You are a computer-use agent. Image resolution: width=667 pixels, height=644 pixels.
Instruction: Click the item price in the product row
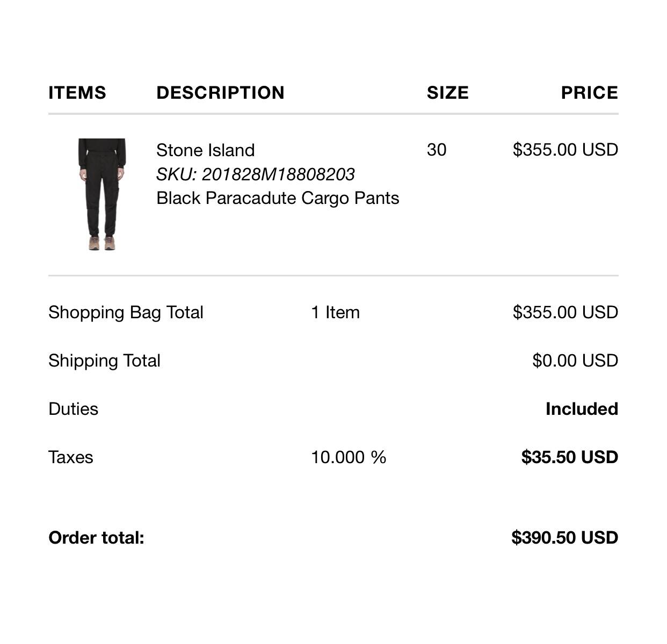[565, 150]
